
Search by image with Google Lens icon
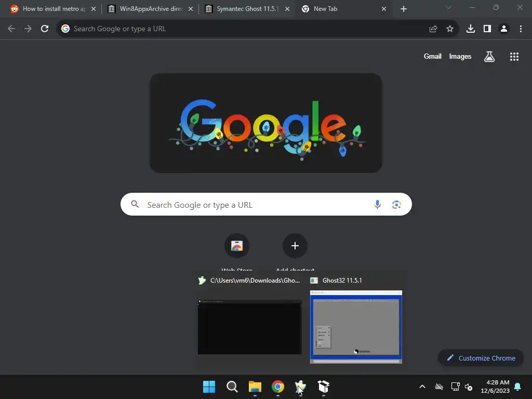396,205
